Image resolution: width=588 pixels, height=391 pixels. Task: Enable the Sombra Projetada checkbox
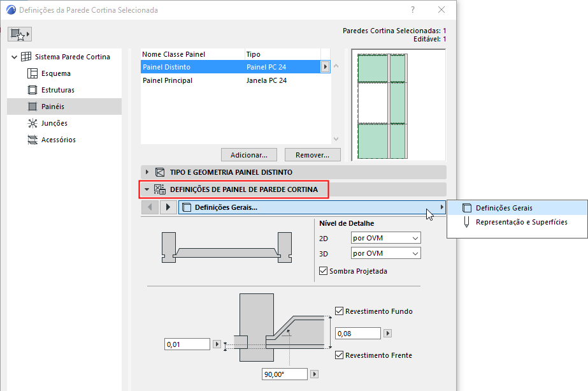[322, 270]
